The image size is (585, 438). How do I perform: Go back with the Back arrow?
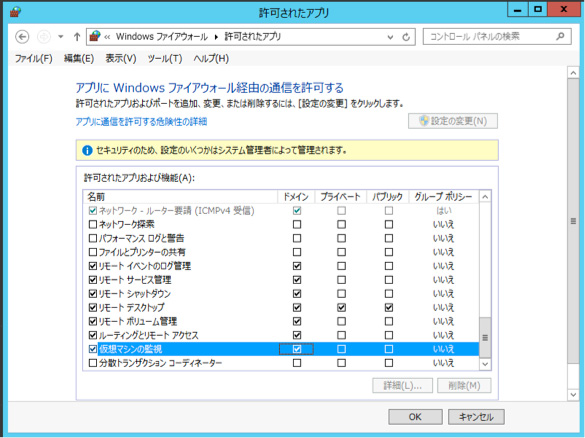pyautogui.click(x=22, y=37)
